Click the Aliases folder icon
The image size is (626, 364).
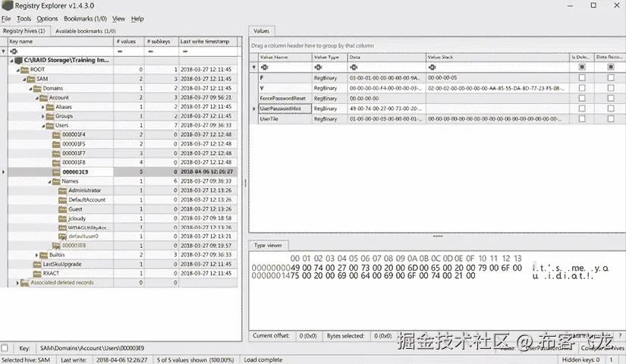pos(50,107)
